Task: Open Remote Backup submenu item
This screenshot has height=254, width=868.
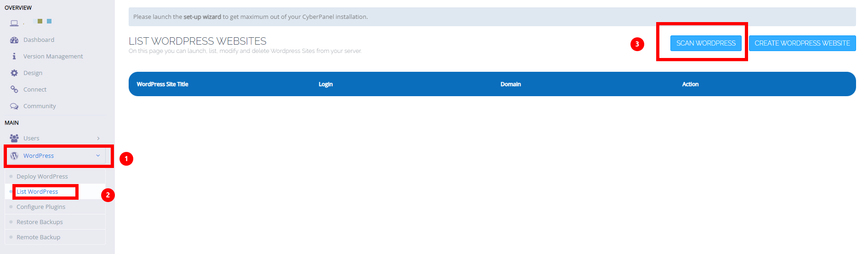Action: click(38, 237)
